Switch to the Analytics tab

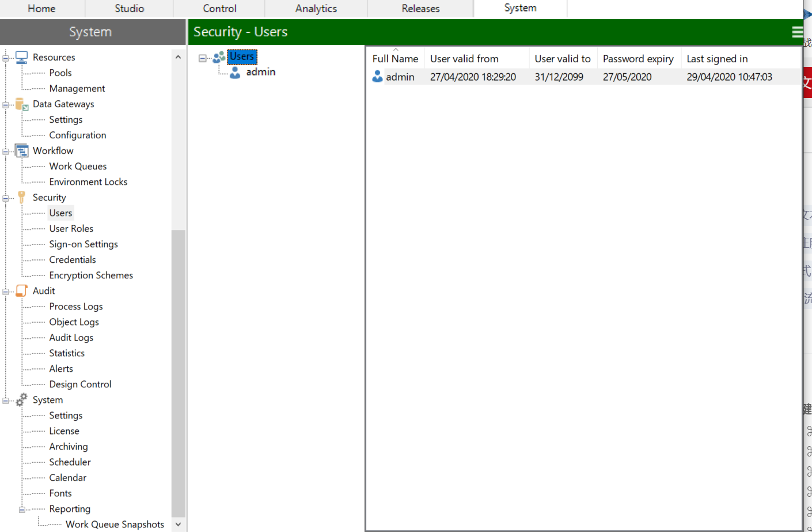[x=316, y=9]
